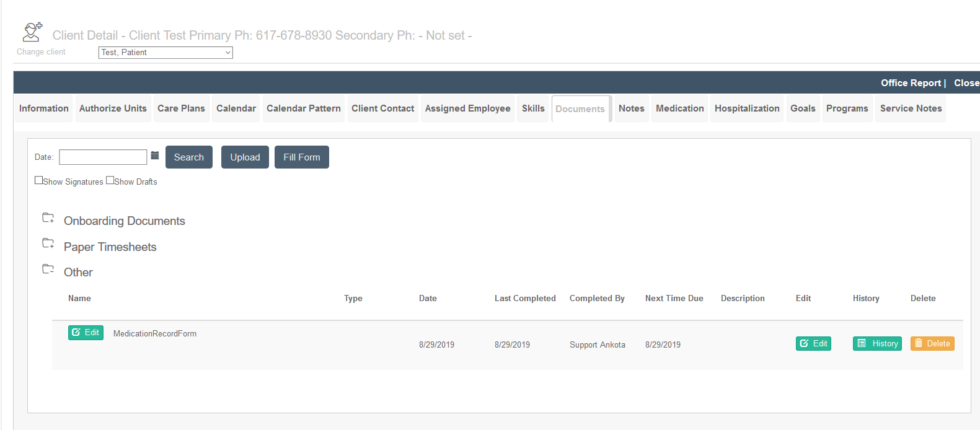
Task: Switch to the Goals tab
Action: point(803,108)
